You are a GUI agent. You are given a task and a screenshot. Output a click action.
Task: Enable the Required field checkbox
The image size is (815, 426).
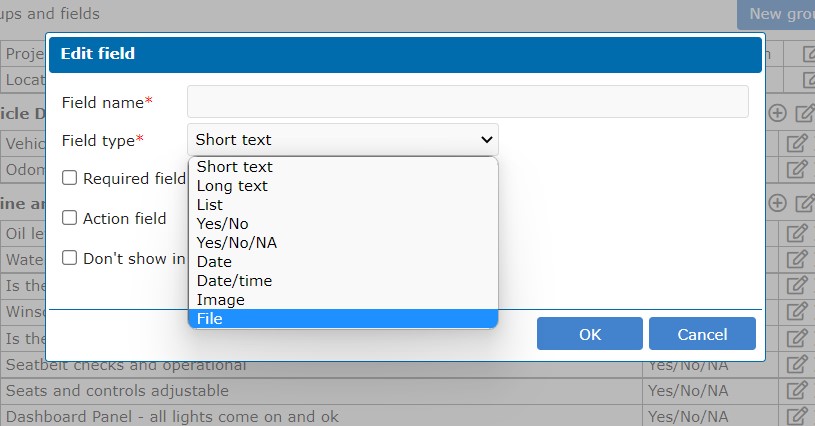click(70, 178)
